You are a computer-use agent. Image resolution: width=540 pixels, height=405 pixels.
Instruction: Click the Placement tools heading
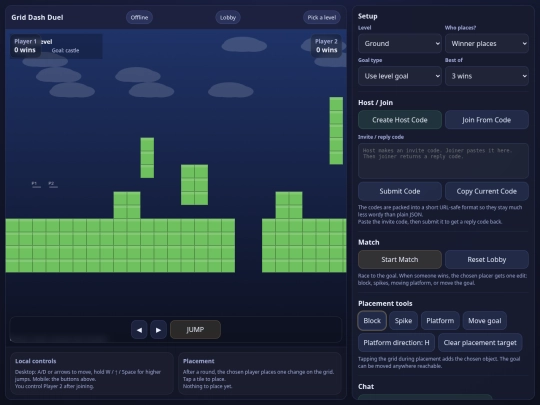385,303
